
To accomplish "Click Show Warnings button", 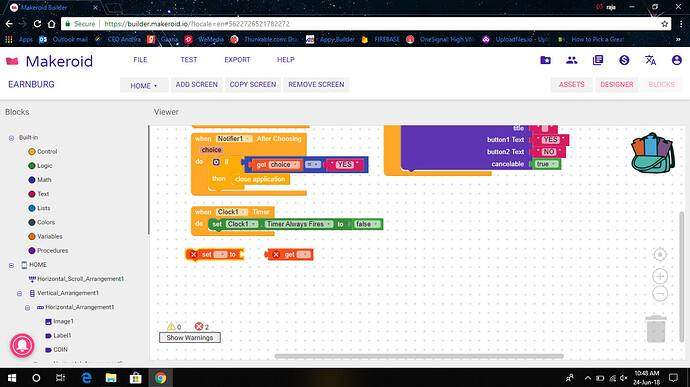I will pos(190,338).
